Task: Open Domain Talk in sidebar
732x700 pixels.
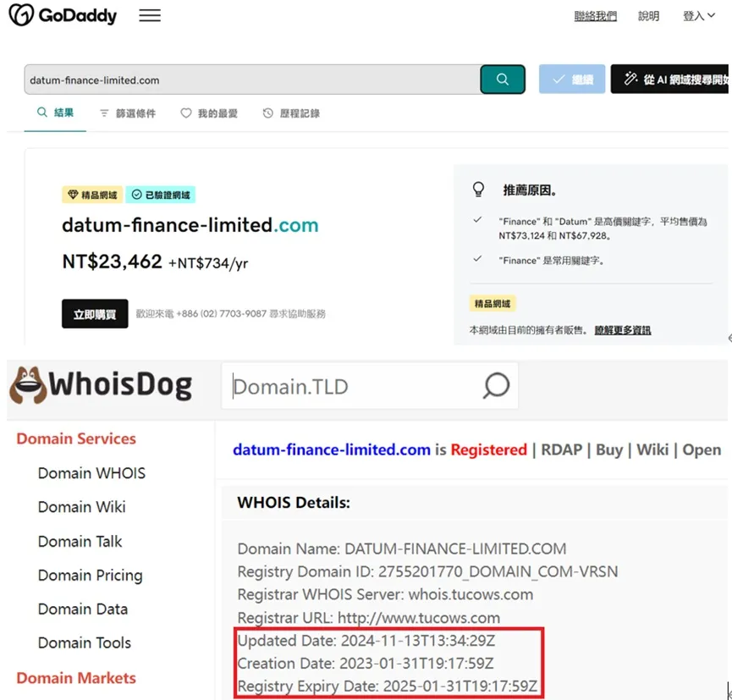Action: pyautogui.click(x=80, y=541)
